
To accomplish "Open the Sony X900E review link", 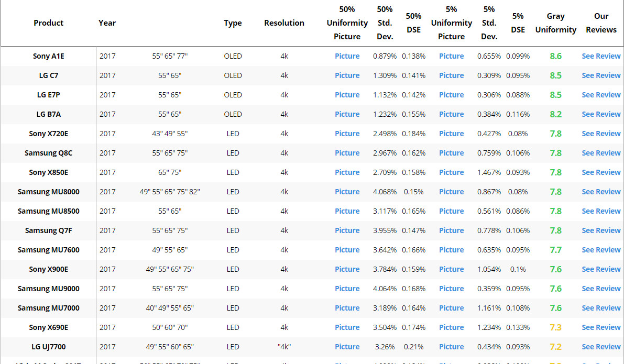I will (x=601, y=269).
